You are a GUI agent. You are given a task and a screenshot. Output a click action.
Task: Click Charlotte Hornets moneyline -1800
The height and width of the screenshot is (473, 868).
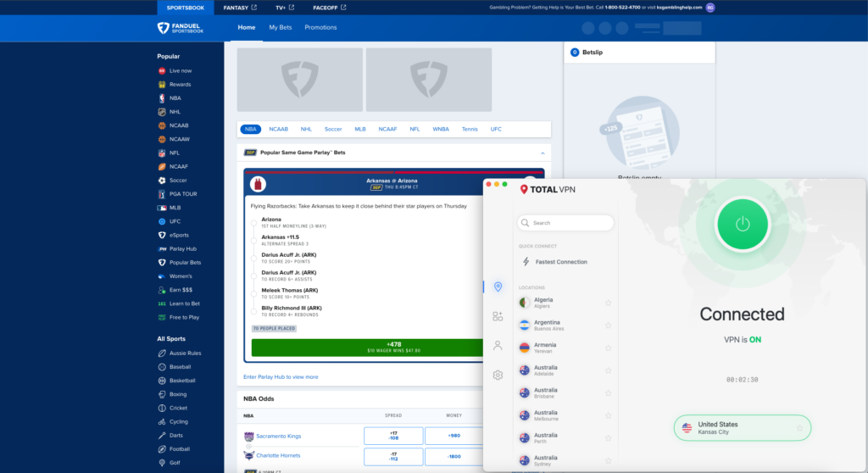[454, 456]
